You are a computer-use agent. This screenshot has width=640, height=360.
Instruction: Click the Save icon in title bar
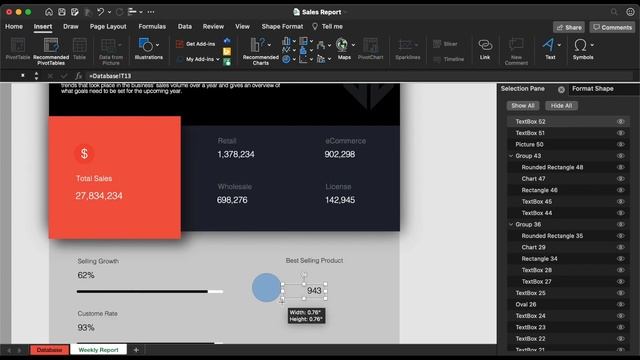pyautogui.click(x=62, y=12)
